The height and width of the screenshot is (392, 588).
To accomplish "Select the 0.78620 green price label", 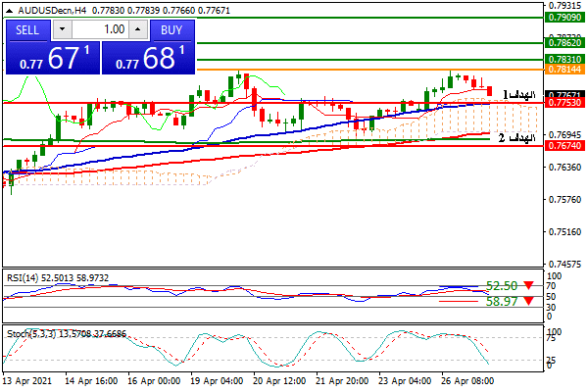I will point(564,43).
